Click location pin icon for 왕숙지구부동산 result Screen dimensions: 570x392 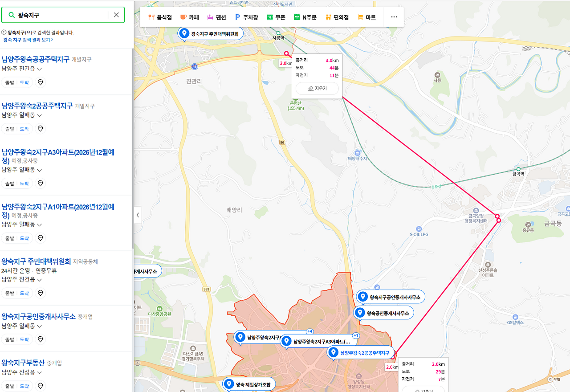(x=41, y=386)
